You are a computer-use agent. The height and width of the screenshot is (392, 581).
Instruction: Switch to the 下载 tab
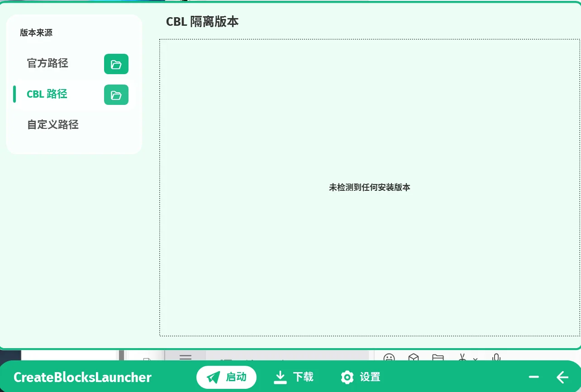coord(294,377)
